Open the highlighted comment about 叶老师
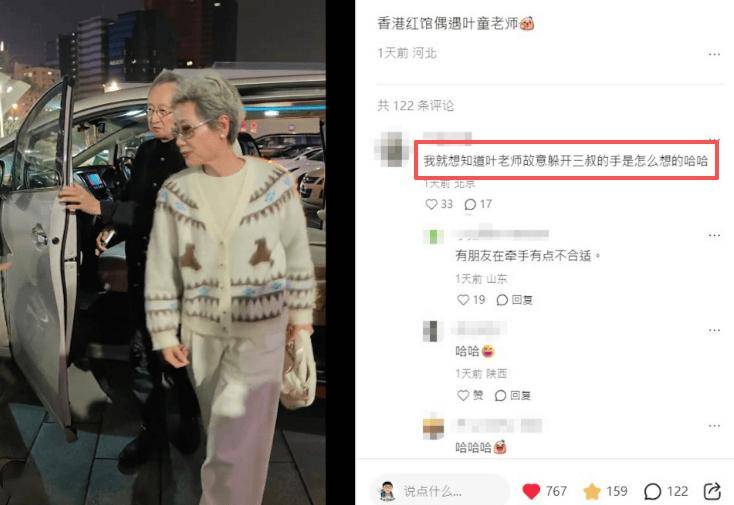 pyautogui.click(x=566, y=161)
